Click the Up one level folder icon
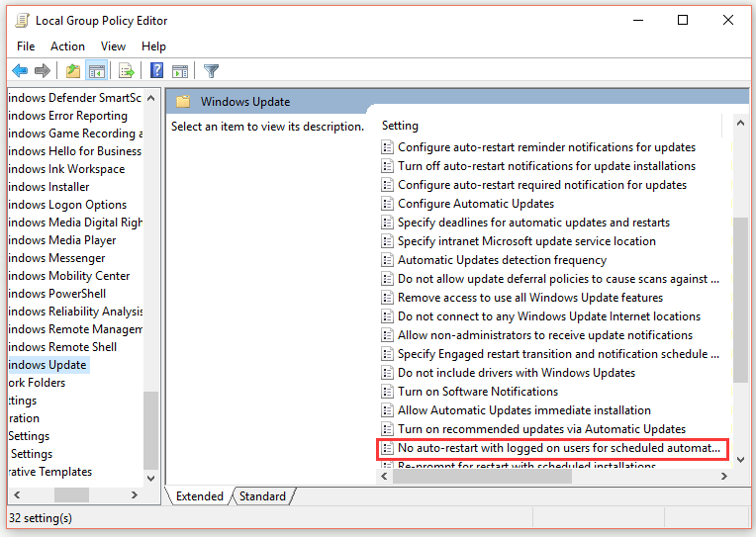This screenshot has width=756, height=537. (73, 71)
